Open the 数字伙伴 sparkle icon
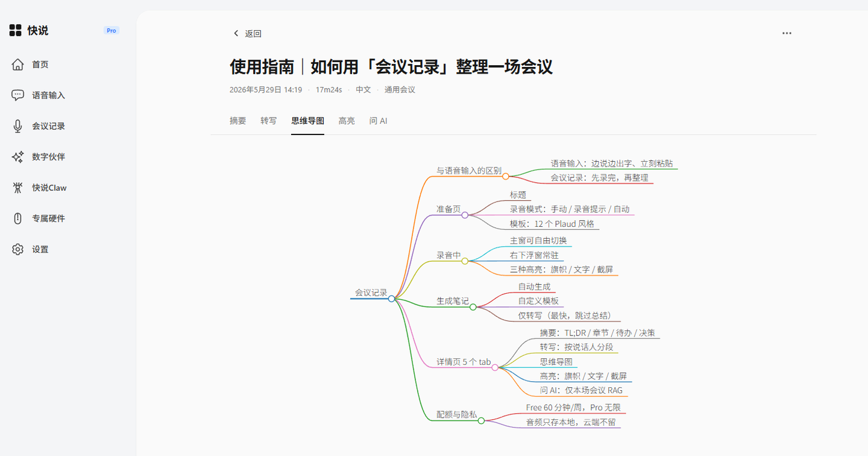 tap(17, 157)
